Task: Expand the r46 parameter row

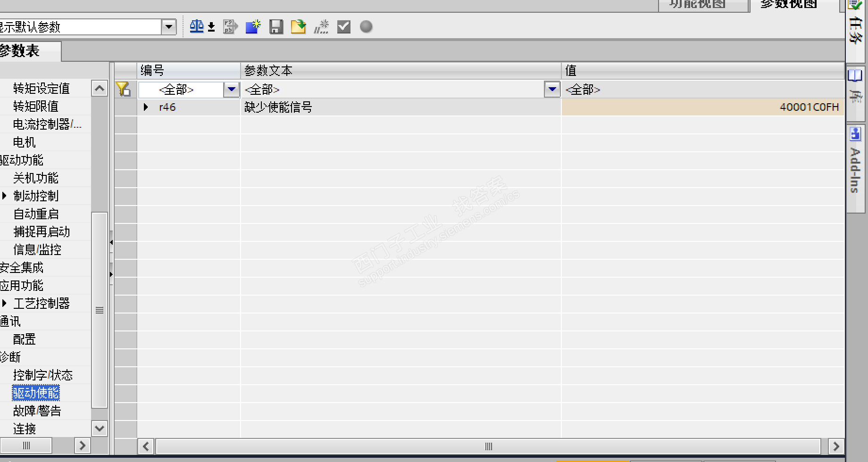Action: (146, 107)
